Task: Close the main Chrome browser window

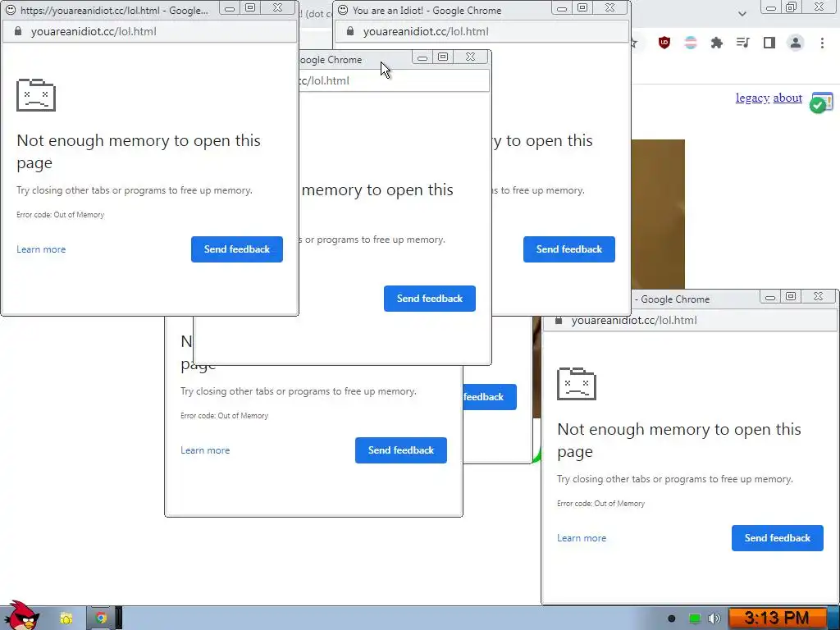Action: tap(819, 7)
